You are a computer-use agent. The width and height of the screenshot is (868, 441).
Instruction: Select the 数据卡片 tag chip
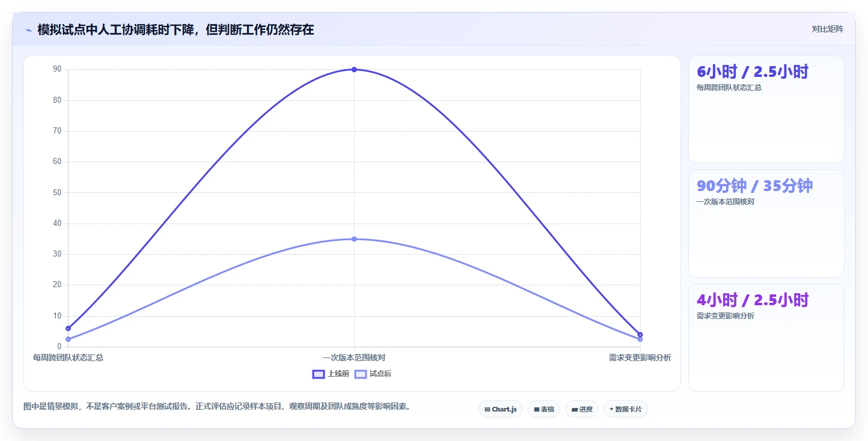pyautogui.click(x=626, y=409)
